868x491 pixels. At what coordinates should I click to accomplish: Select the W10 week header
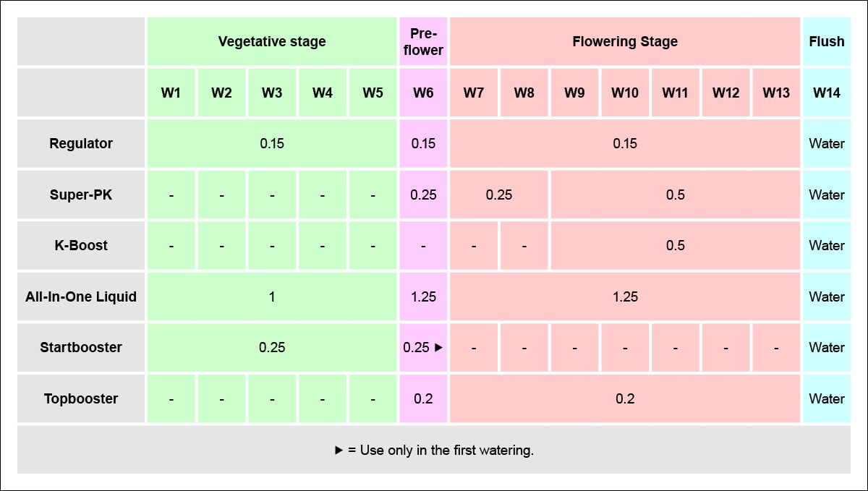pos(625,93)
